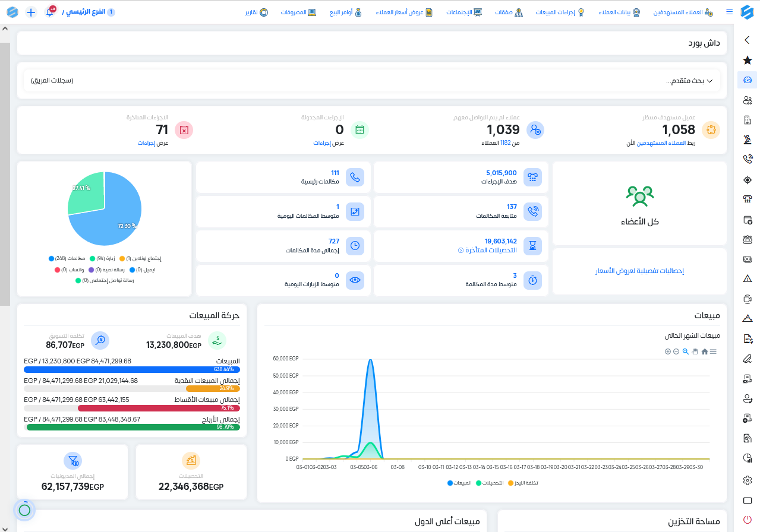Activate the pan hand tool on the sales chart
Viewport: 760px width, 532px height.
(695, 351)
